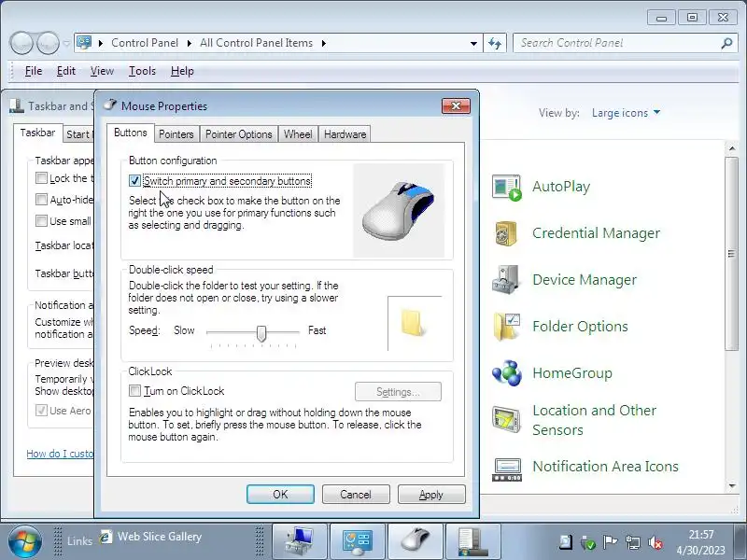The image size is (747, 560).
Task: Close the Mouse Properties dialog
Action: (456, 105)
